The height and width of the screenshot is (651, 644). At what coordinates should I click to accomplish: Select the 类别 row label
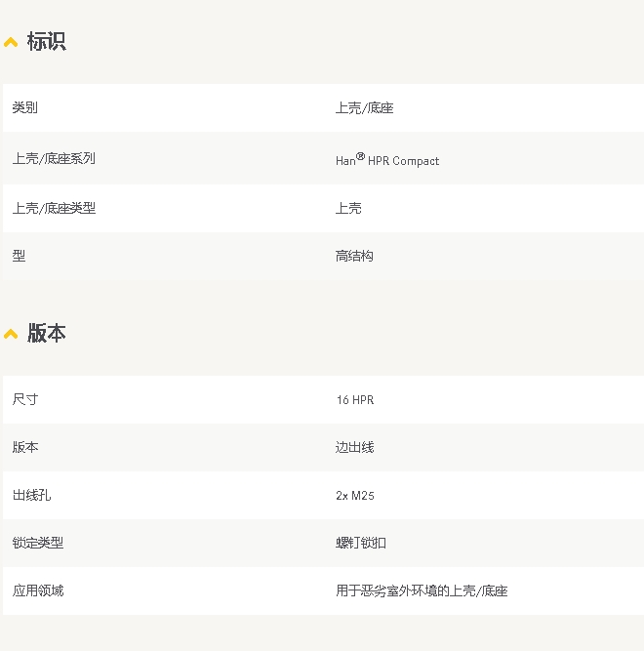pyautogui.click(x=25, y=107)
